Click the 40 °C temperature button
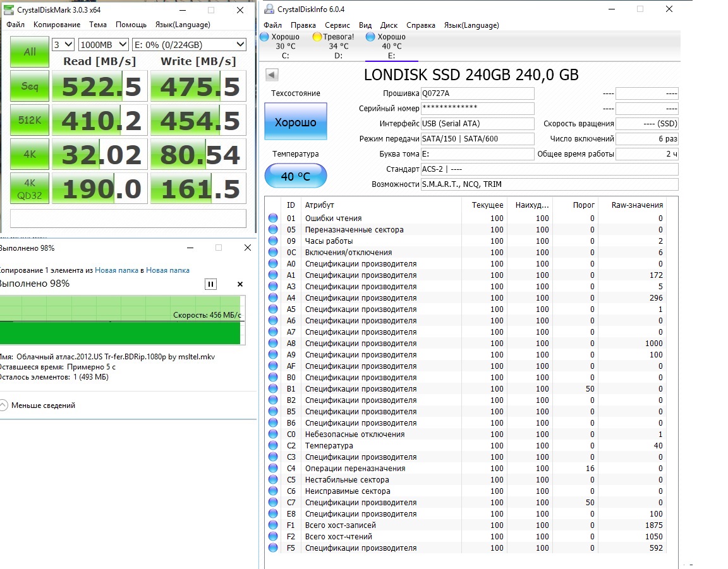 (296, 176)
